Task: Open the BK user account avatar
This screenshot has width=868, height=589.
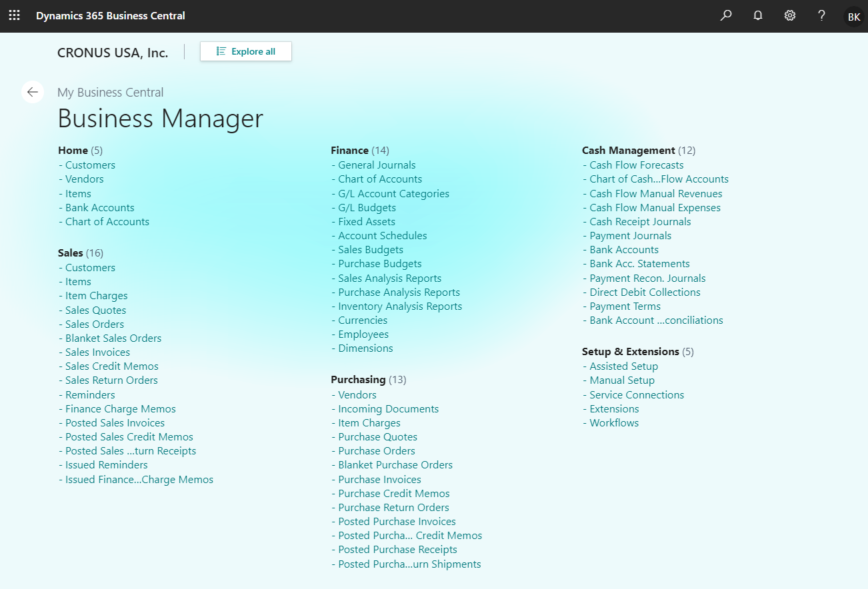Action: [x=853, y=17]
